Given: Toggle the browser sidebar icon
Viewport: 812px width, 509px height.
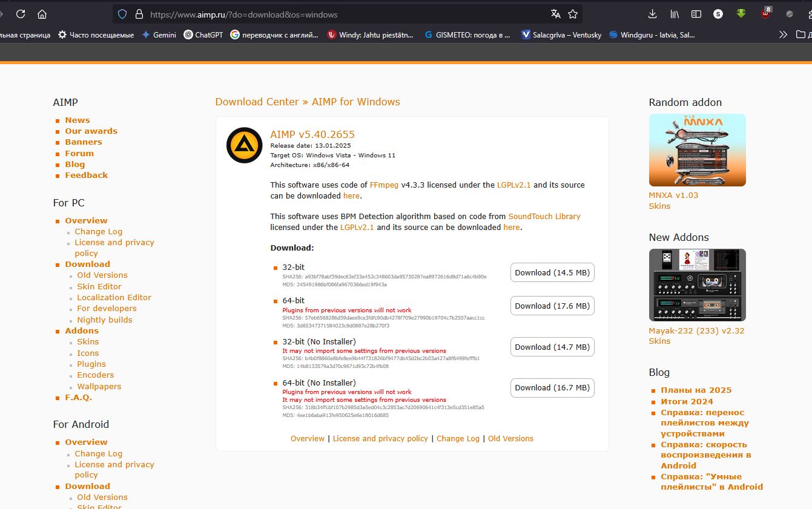Looking at the screenshot, I should coord(696,14).
